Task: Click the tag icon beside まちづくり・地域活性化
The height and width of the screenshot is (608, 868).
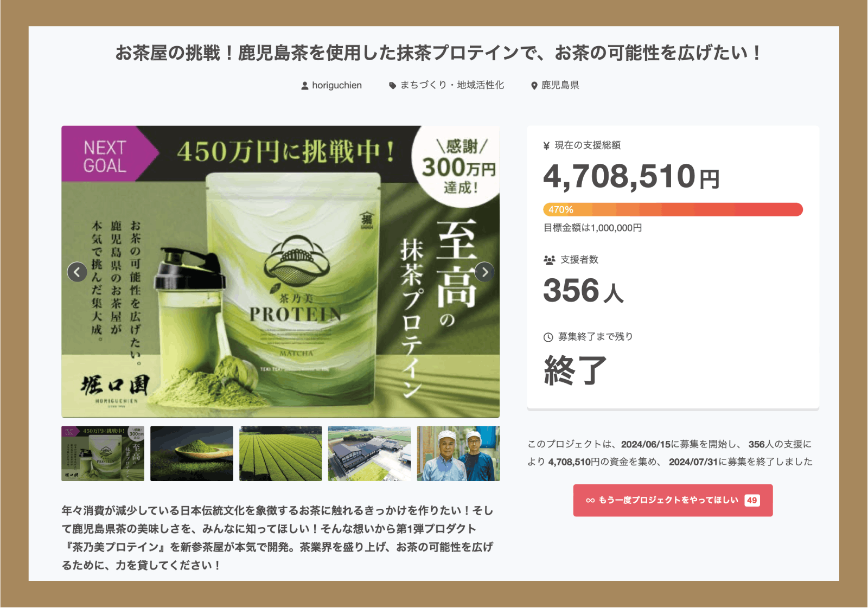Action: (393, 86)
